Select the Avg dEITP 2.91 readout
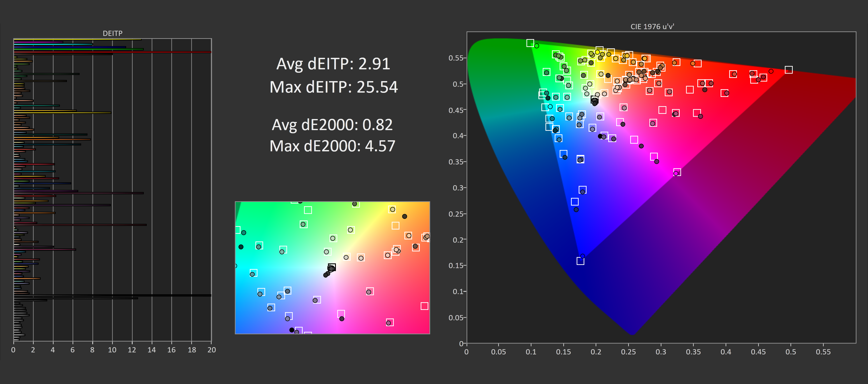 [333, 64]
